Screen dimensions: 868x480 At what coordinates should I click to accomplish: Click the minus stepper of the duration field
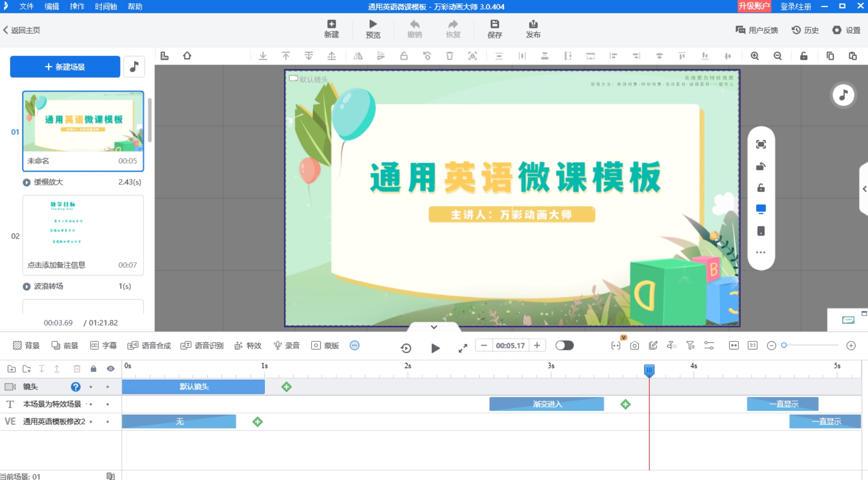click(484, 345)
